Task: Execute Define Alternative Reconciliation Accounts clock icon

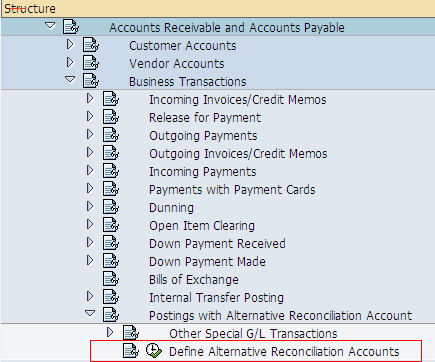Action: pos(154,351)
